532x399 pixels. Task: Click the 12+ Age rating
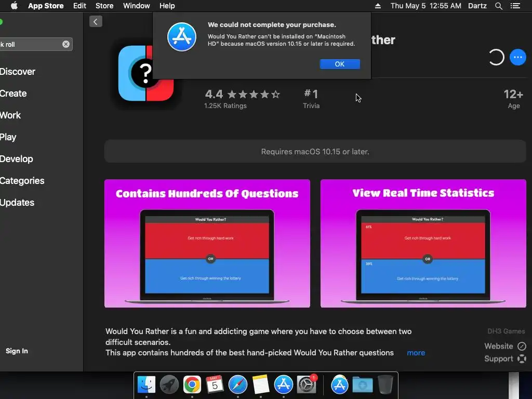click(x=513, y=99)
